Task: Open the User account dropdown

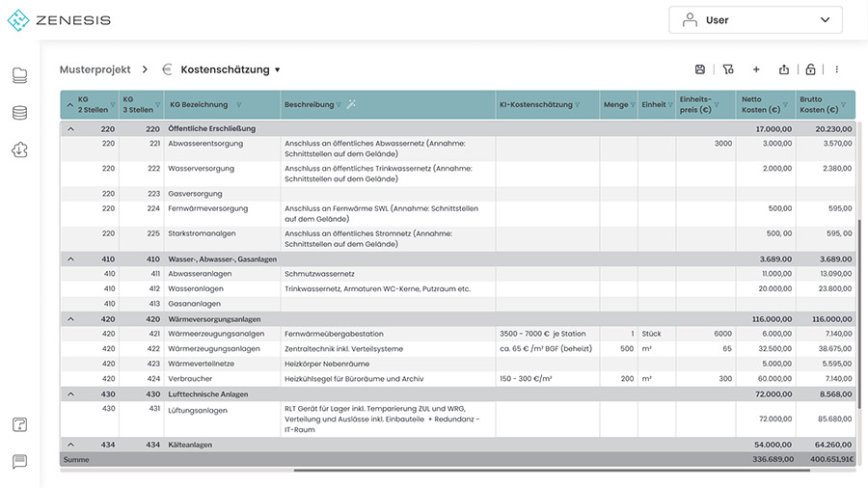Action: [x=755, y=20]
